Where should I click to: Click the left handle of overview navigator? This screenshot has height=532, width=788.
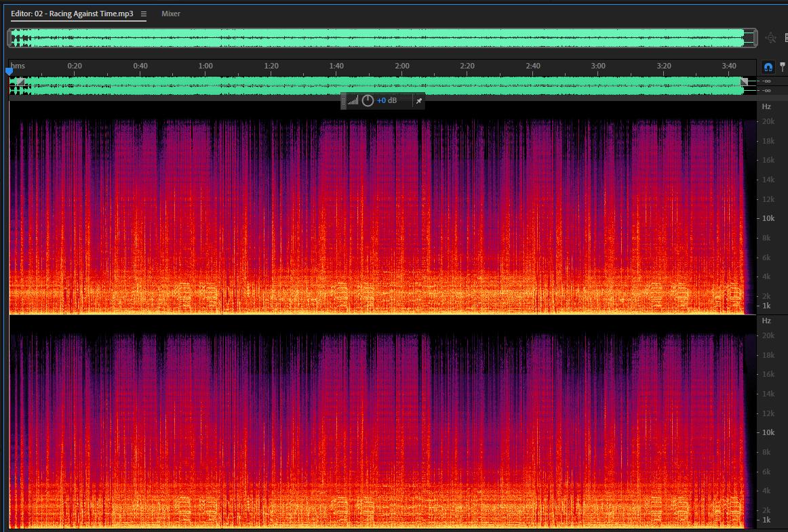coord(9,38)
